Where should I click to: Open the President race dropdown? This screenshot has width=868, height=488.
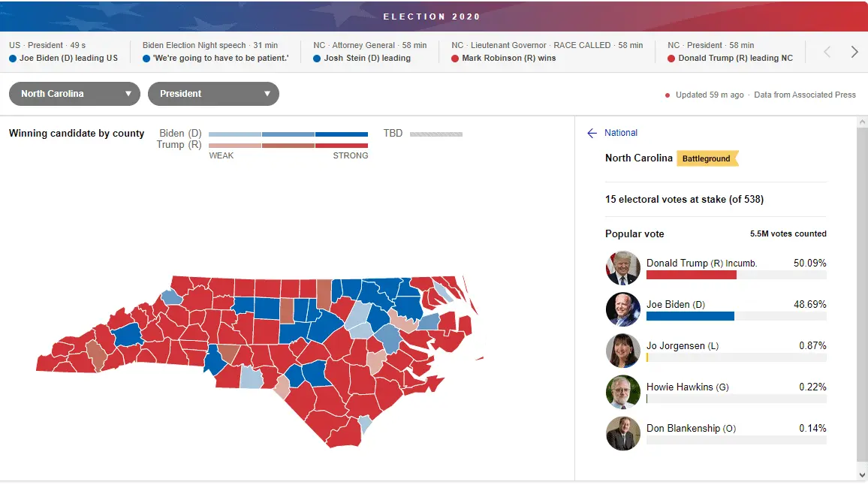tap(213, 94)
